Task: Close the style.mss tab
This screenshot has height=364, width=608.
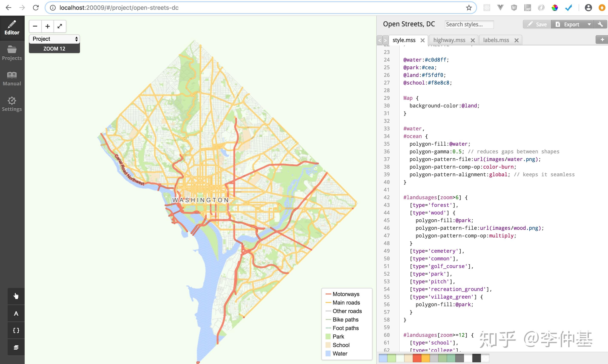Action: 423,40
